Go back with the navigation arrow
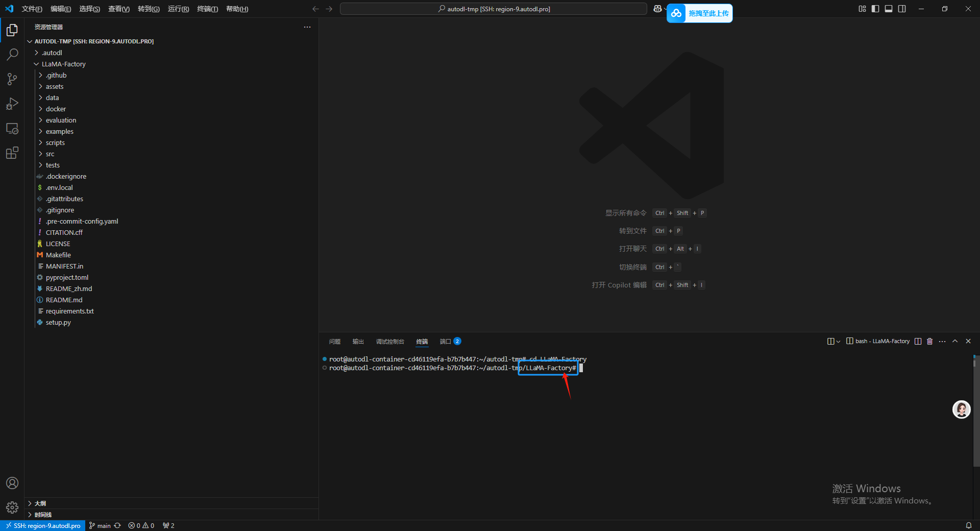 point(315,9)
